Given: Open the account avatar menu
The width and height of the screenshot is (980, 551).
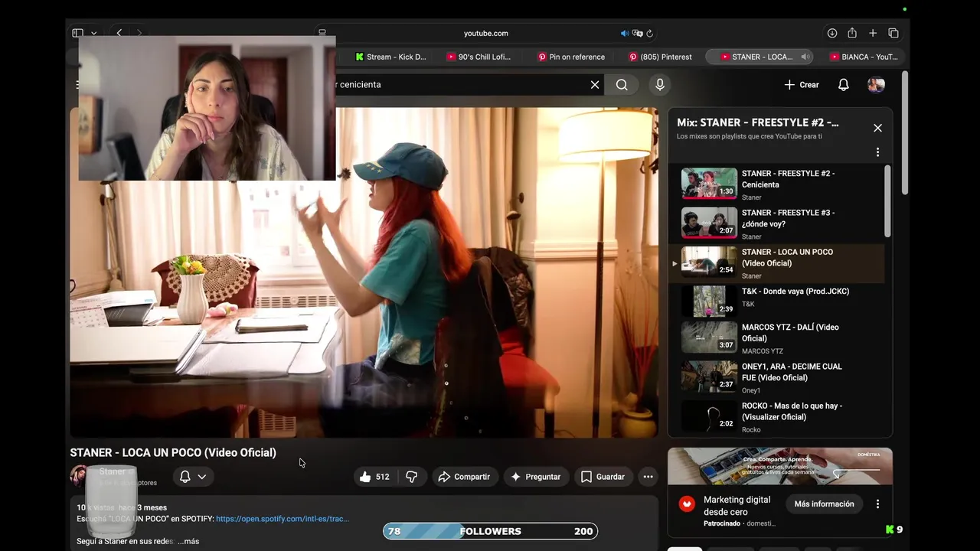Looking at the screenshot, I should pyautogui.click(x=876, y=85).
